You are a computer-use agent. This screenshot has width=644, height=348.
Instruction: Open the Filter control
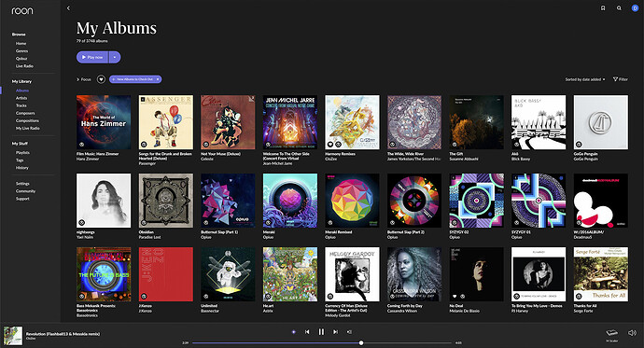click(621, 79)
